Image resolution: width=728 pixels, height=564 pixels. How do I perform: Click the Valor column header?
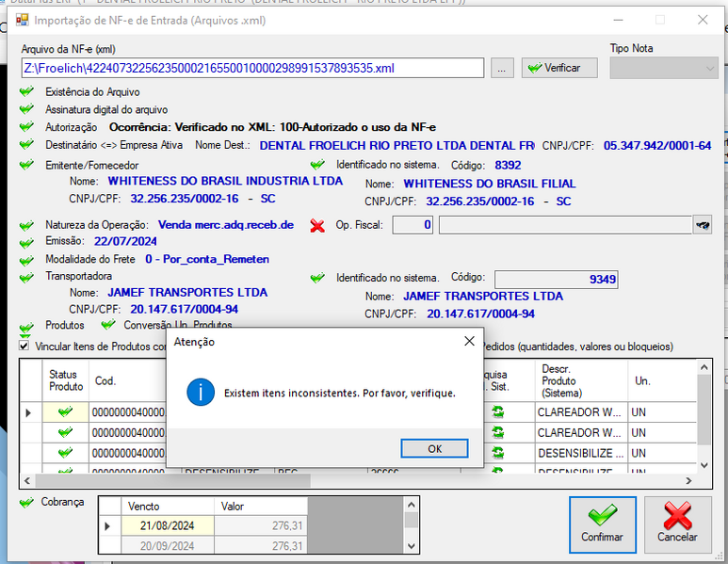[x=261, y=506]
